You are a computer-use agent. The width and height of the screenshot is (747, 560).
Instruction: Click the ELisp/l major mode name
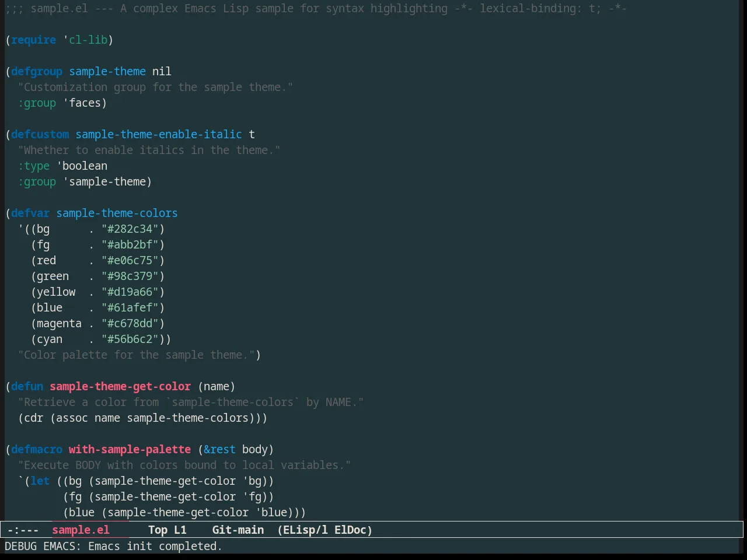(303, 530)
